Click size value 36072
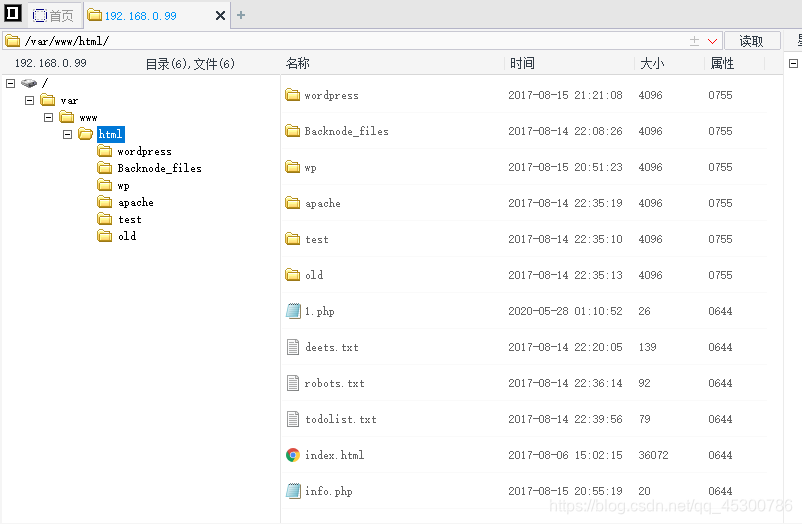This screenshot has height=524, width=802. click(x=653, y=455)
